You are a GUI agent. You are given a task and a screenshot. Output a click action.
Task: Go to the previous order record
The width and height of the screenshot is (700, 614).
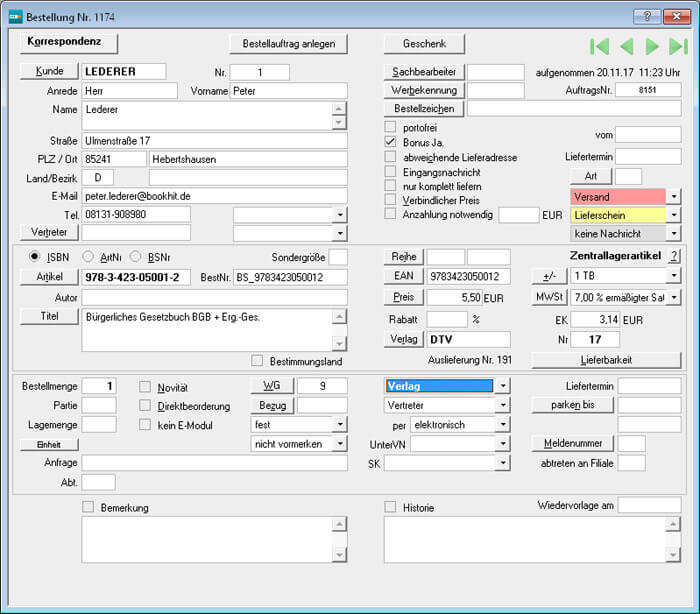click(627, 46)
